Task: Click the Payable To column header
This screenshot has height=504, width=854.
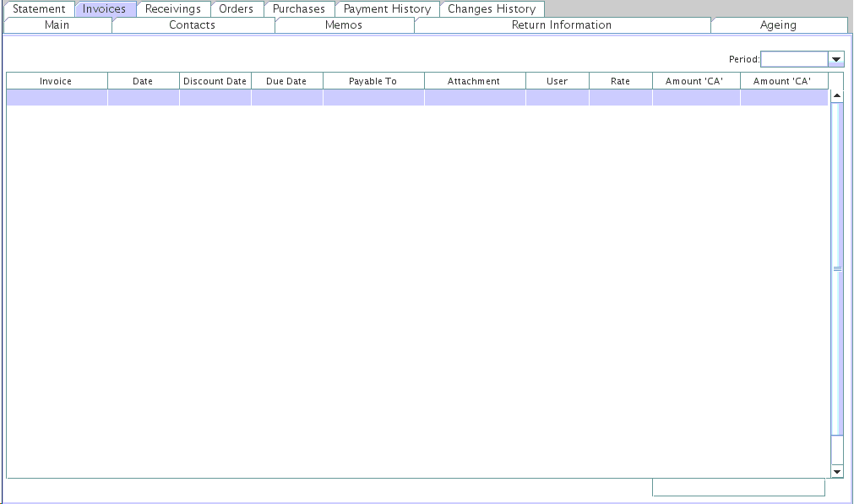Action: pyautogui.click(x=373, y=81)
